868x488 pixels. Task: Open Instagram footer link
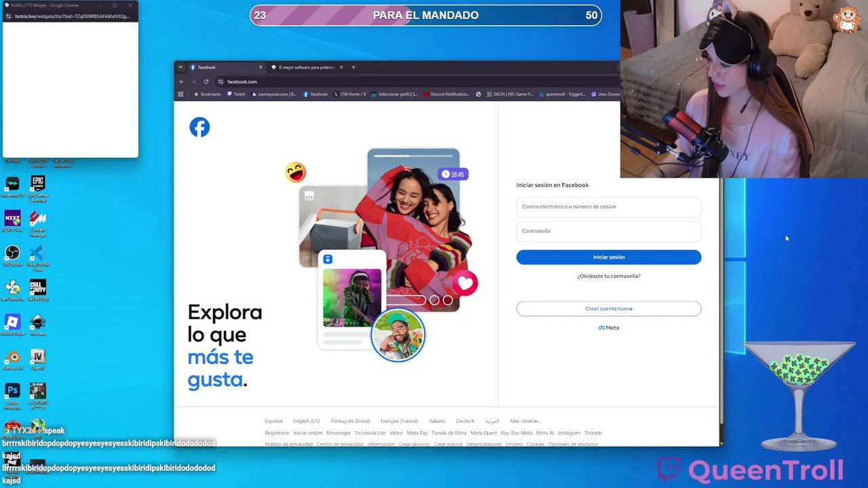[x=569, y=432]
